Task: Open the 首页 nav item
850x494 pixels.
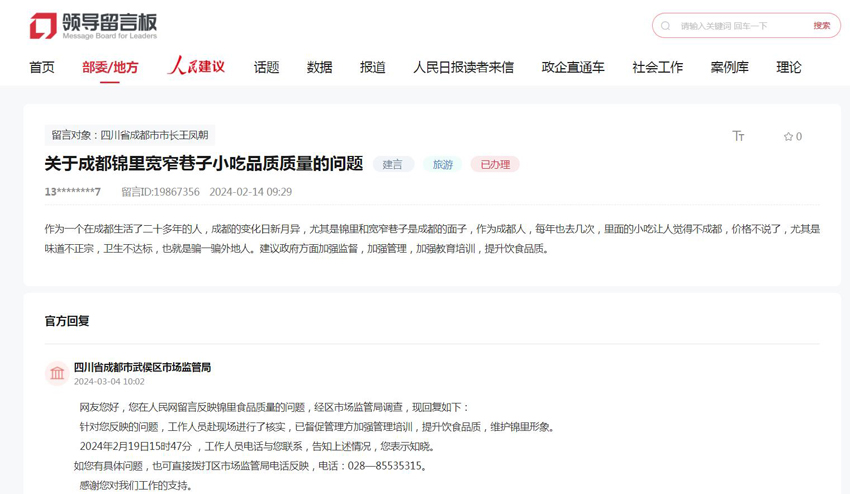Action: point(42,68)
